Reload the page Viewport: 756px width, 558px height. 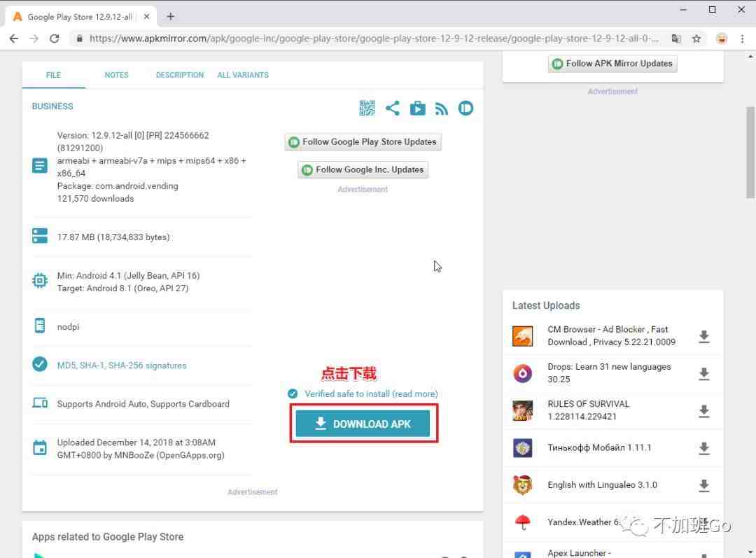[x=55, y=39]
